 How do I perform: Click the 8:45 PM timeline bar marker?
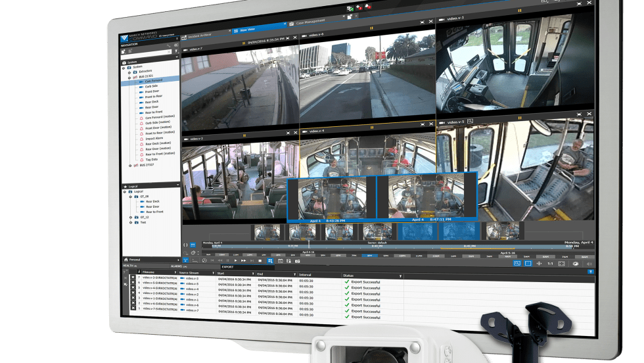tap(469, 247)
